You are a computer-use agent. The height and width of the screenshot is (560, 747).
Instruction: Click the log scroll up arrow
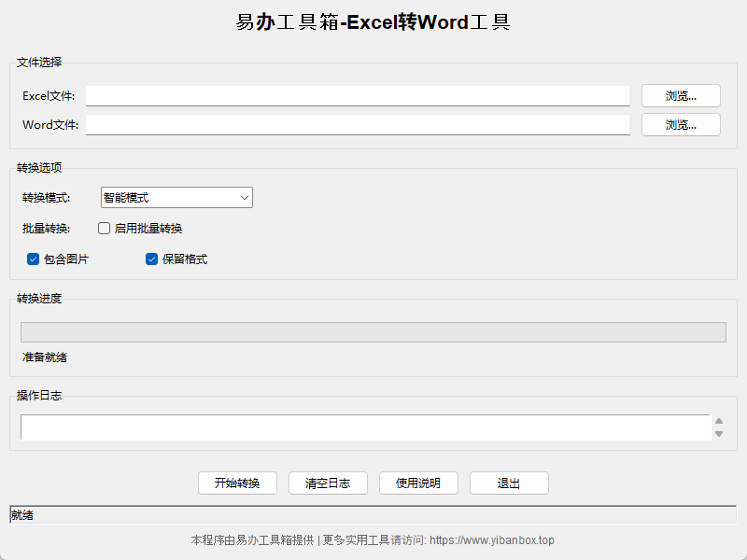718,422
